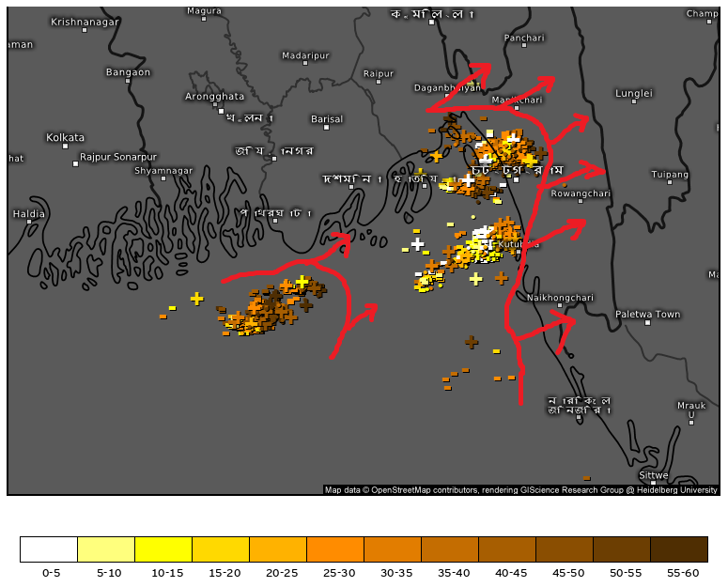The width and height of the screenshot is (728, 587).
Task: Select the Bangaon town marker
Action: coord(128,82)
